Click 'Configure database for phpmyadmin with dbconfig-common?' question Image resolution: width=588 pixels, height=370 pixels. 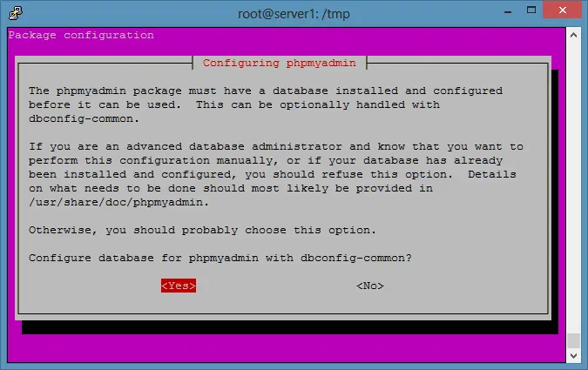click(220, 258)
